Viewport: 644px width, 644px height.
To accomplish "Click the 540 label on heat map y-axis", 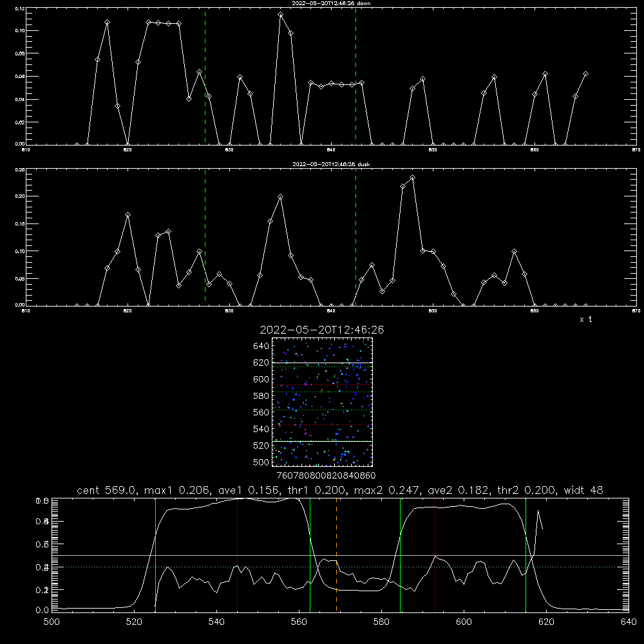I will (x=261, y=429).
